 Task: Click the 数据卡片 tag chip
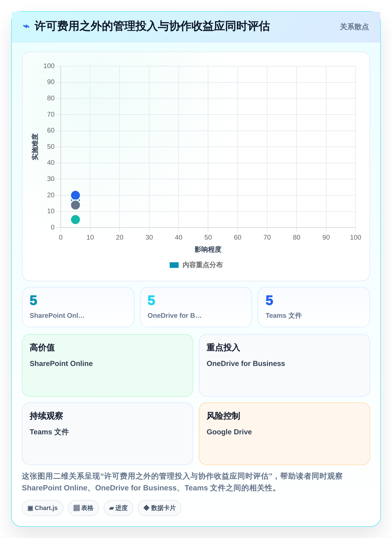pyautogui.click(x=160, y=508)
